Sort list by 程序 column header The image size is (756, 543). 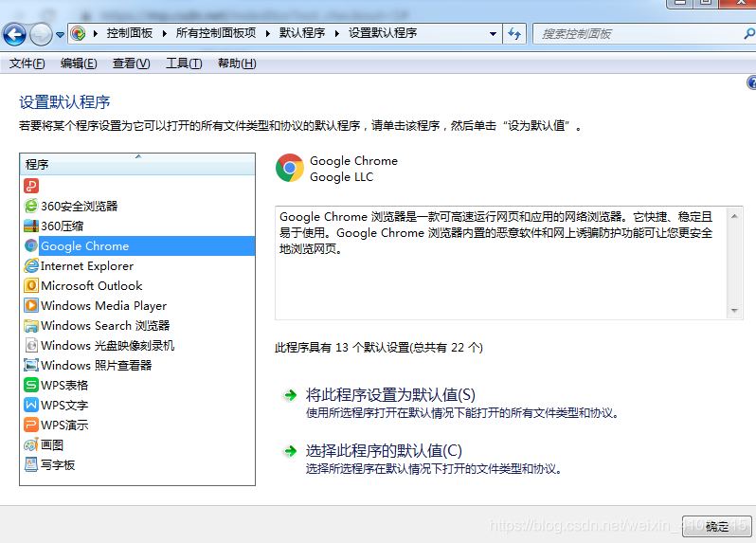click(x=137, y=165)
